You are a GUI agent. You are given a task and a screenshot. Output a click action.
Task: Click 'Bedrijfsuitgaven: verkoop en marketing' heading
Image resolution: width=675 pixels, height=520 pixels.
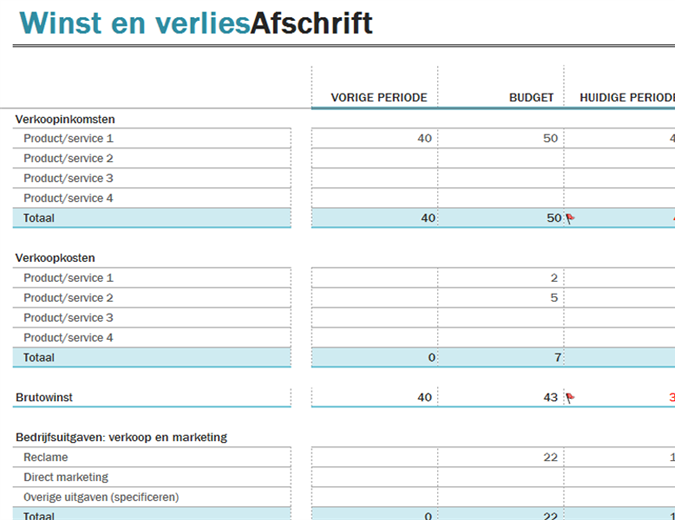(121, 437)
